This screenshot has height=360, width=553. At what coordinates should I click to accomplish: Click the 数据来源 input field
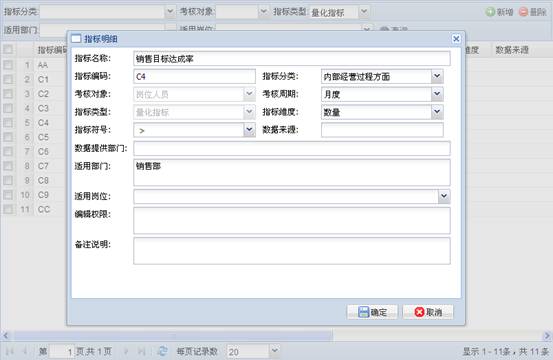[x=382, y=130]
